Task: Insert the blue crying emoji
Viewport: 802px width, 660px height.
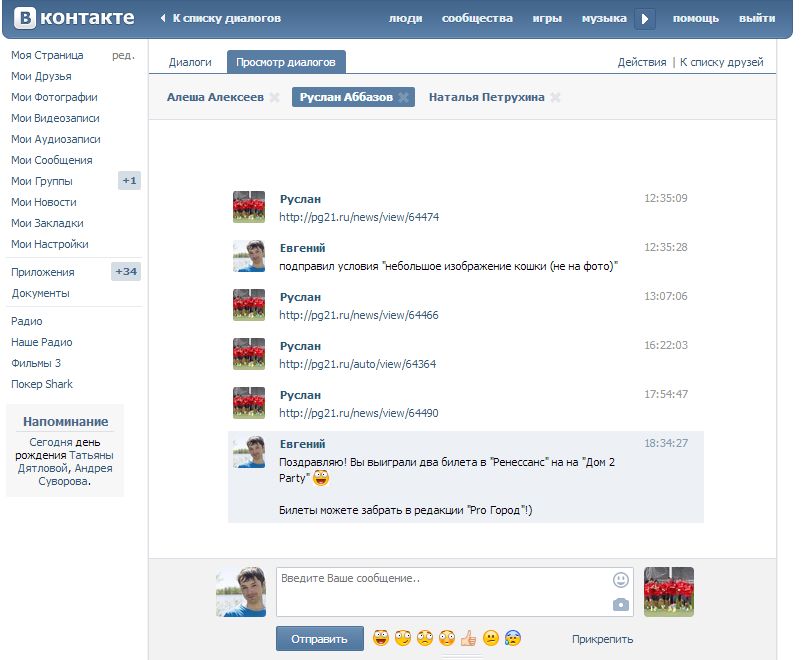Action: pos(512,638)
